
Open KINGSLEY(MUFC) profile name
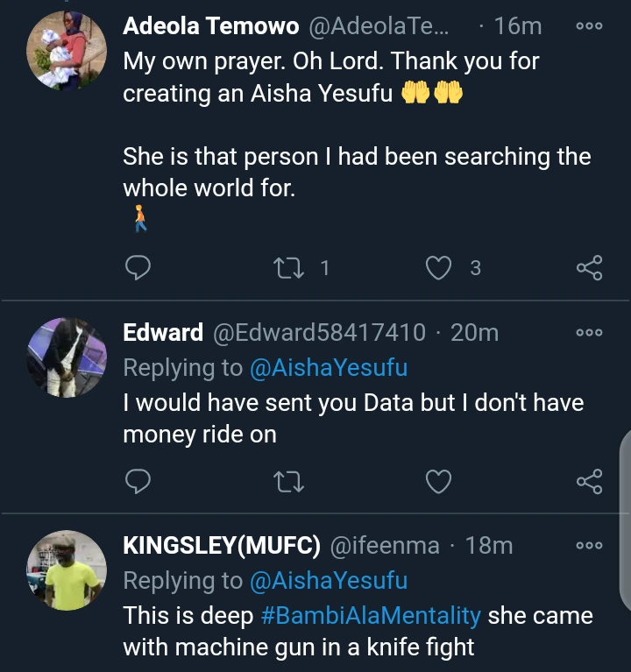pos(221,545)
